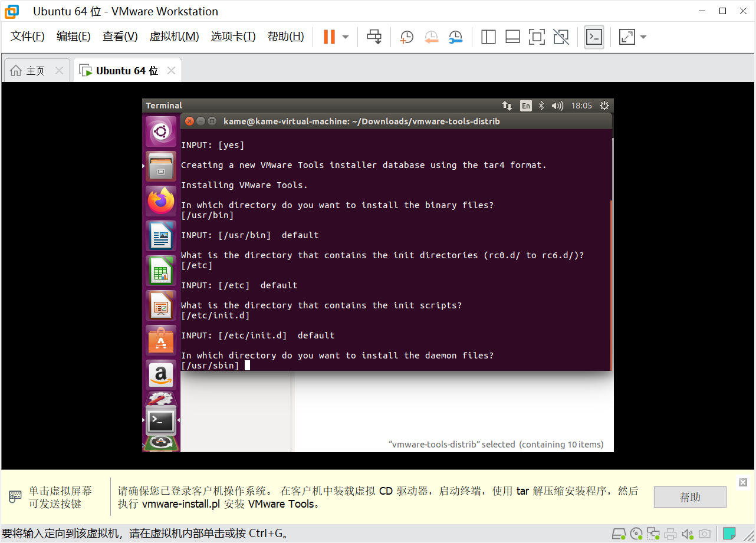Click the 帮助 button in the hint bar

[x=690, y=497]
